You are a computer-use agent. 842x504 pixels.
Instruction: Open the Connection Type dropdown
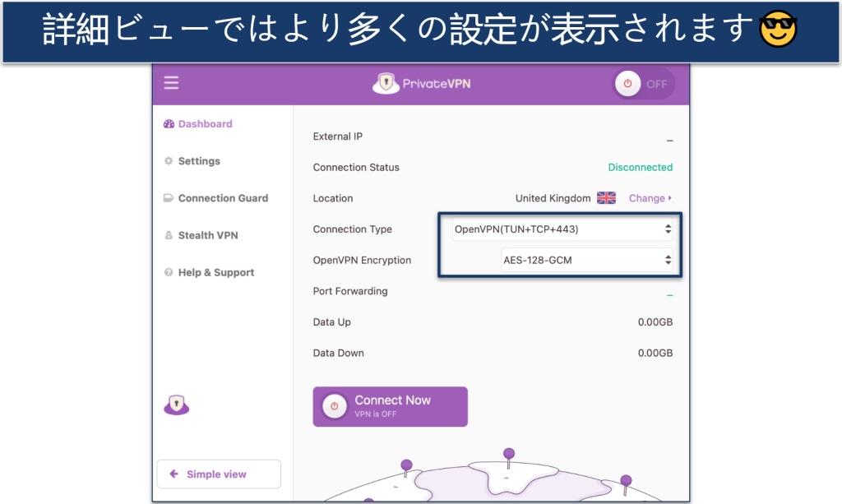pos(562,229)
